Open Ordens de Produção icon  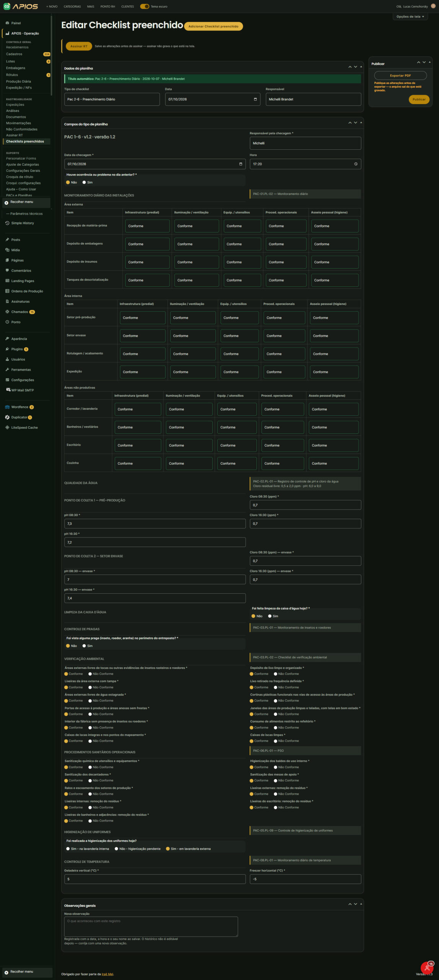click(7, 291)
